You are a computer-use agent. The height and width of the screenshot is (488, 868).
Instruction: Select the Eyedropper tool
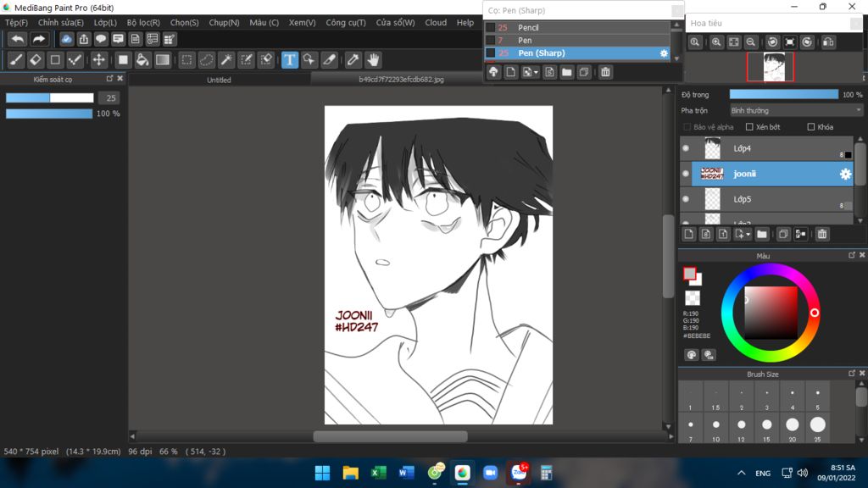coord(353,60)
